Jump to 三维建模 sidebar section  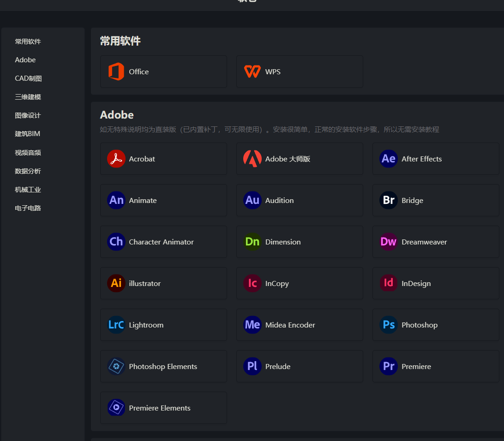tap(28, 97)
